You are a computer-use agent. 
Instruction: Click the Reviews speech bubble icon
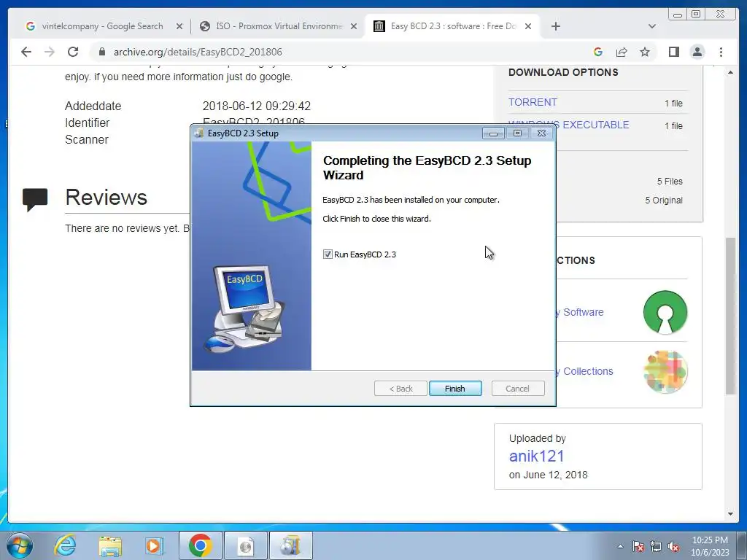35,199
